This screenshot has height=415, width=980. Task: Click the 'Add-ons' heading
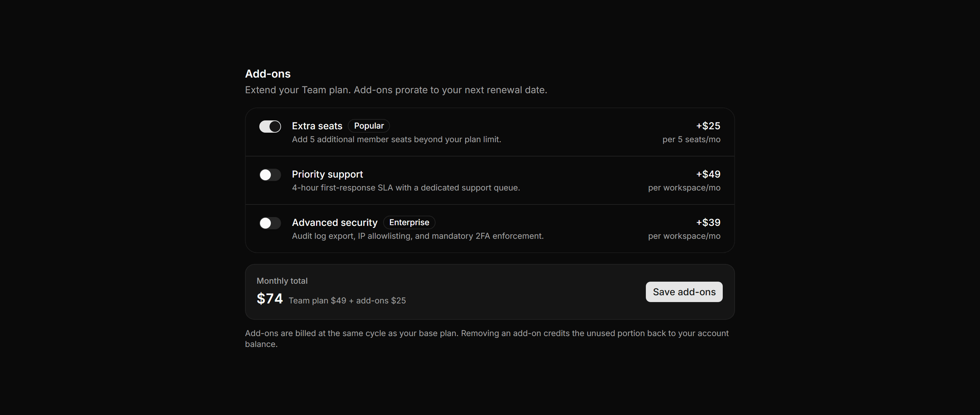click(x=267, y=74)
